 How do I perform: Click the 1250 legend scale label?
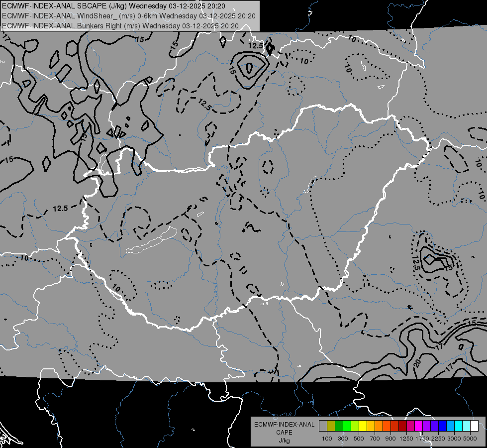click(406, 439)
